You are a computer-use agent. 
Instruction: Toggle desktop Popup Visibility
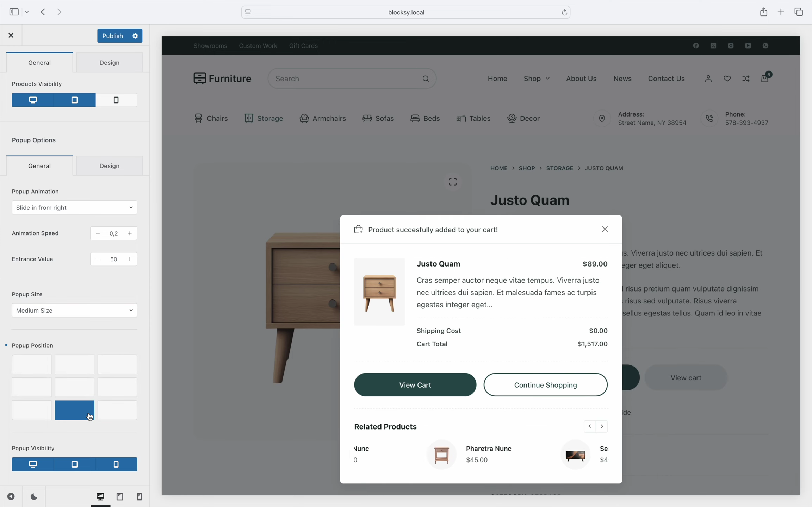coord(33,464)
